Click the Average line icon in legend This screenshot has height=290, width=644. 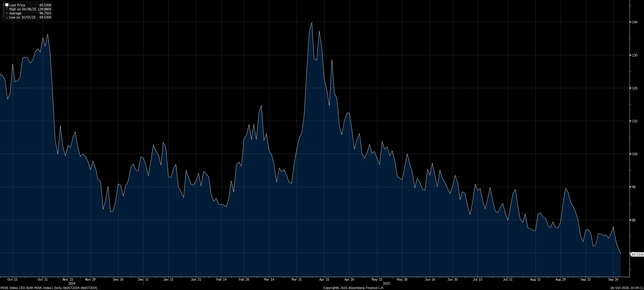(7, 13)
